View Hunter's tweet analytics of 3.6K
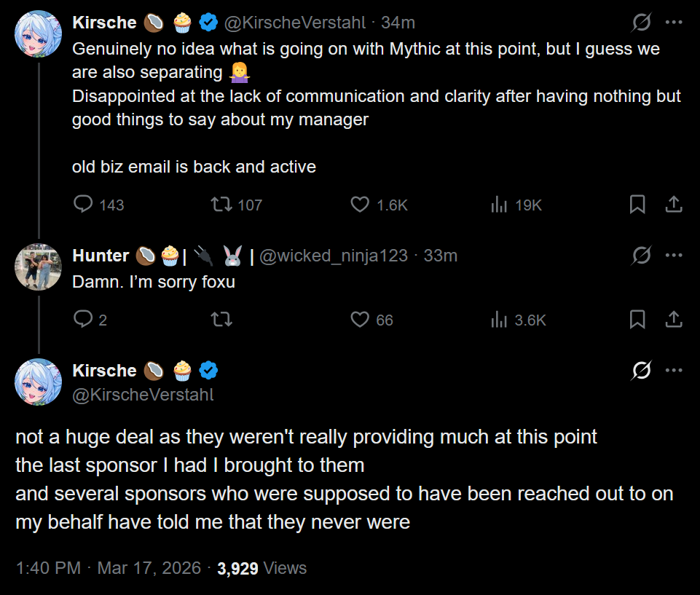This screenshot has height=595, width=700. (499, 319)
